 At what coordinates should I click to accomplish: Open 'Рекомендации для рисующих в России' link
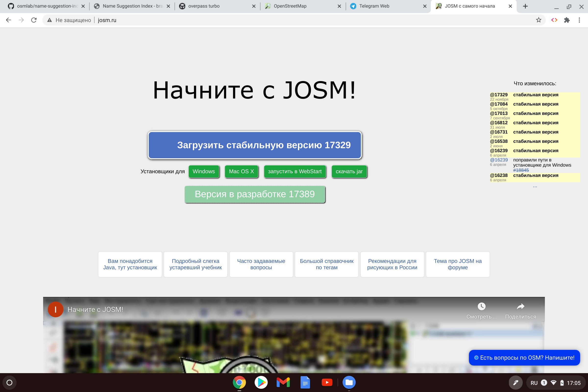pos(392,264)
